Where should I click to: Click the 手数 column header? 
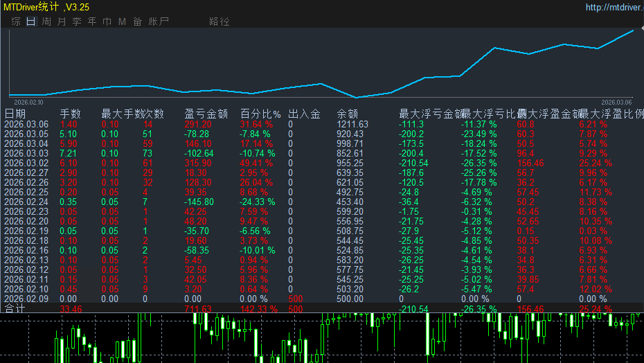coord(70,114)
